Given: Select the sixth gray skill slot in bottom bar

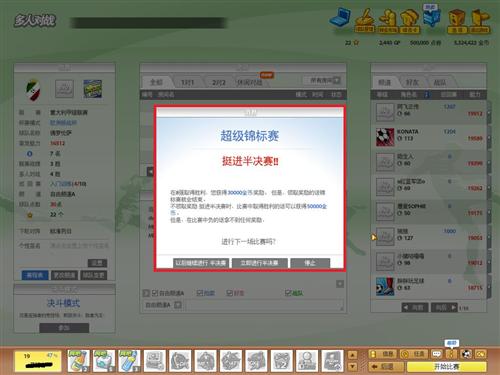Looking at the screenshot, I should pos(282,361).
